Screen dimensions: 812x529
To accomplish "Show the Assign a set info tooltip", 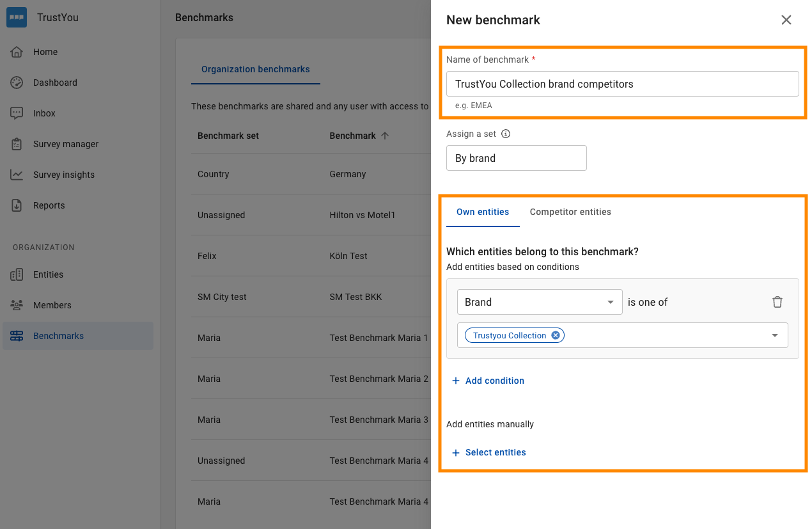I will (506, 134).
